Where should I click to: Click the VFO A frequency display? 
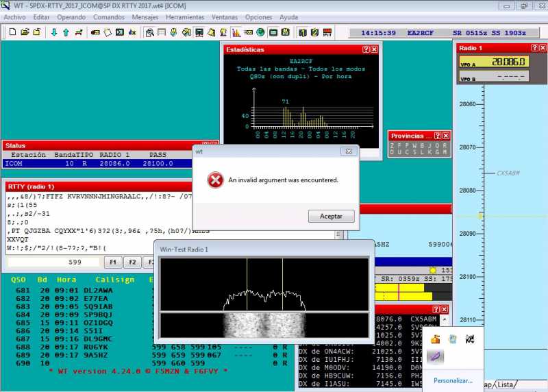pos(495,62)
